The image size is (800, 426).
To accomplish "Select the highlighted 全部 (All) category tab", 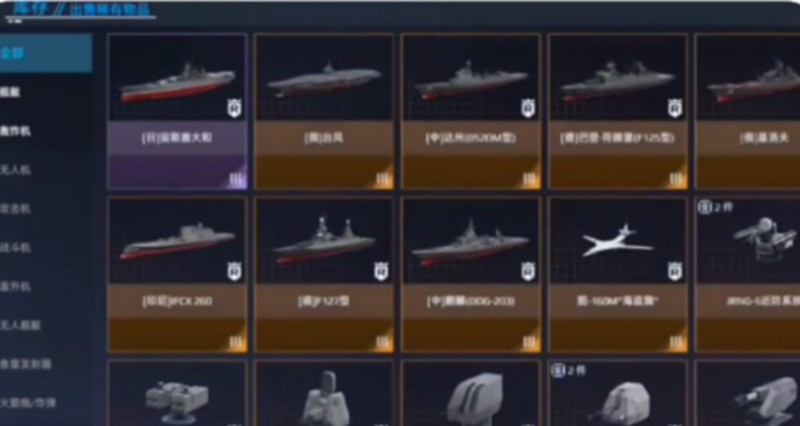I will (46, 53).
